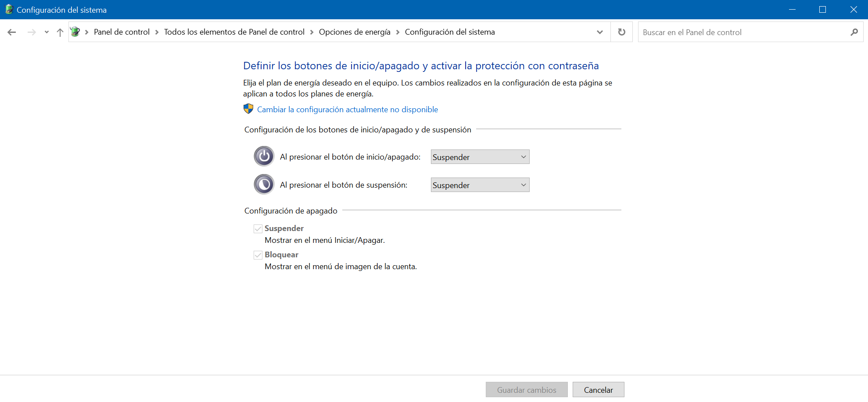
Task: Open the recent locations dropdown arrow
Action: coord(47,32)
